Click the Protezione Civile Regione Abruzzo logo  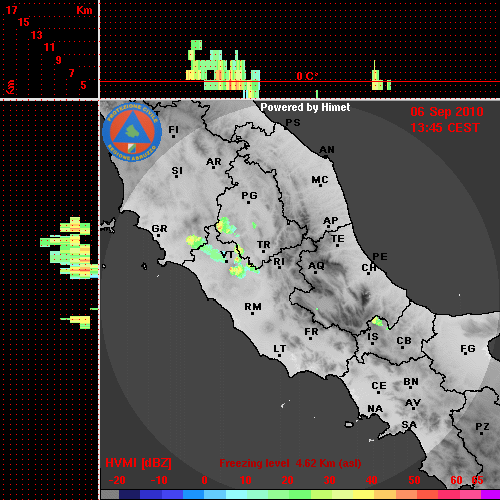[x=132, y=132]
